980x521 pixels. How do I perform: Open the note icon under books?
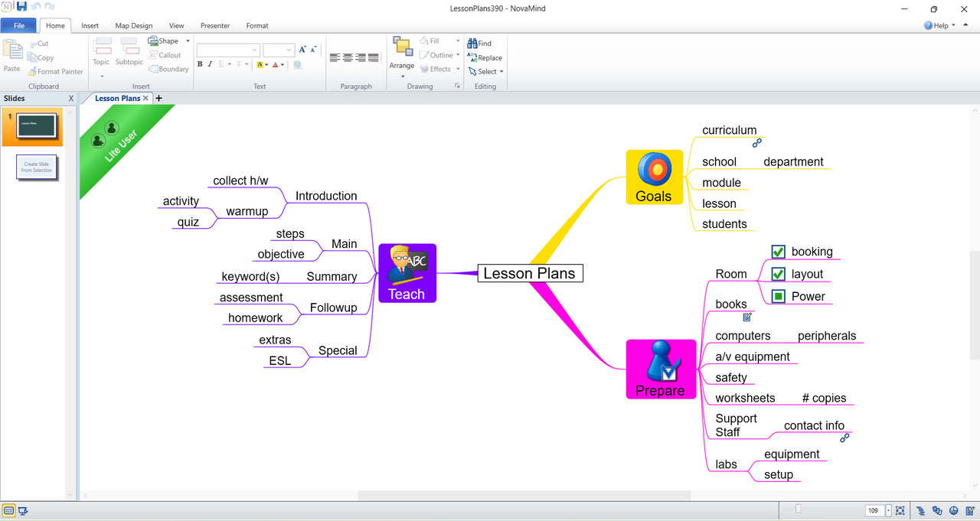tap(747, 317)
